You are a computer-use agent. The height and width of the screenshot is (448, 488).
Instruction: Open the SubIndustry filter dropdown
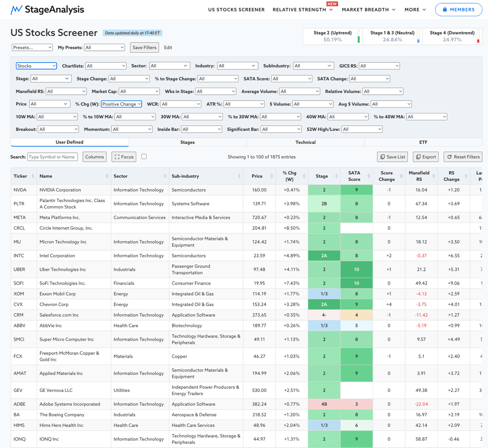314,66
